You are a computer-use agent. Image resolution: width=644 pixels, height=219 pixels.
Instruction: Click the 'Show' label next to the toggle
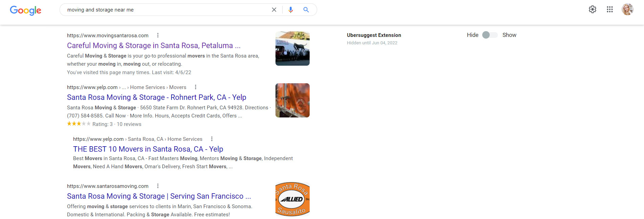tap(509, 35)
